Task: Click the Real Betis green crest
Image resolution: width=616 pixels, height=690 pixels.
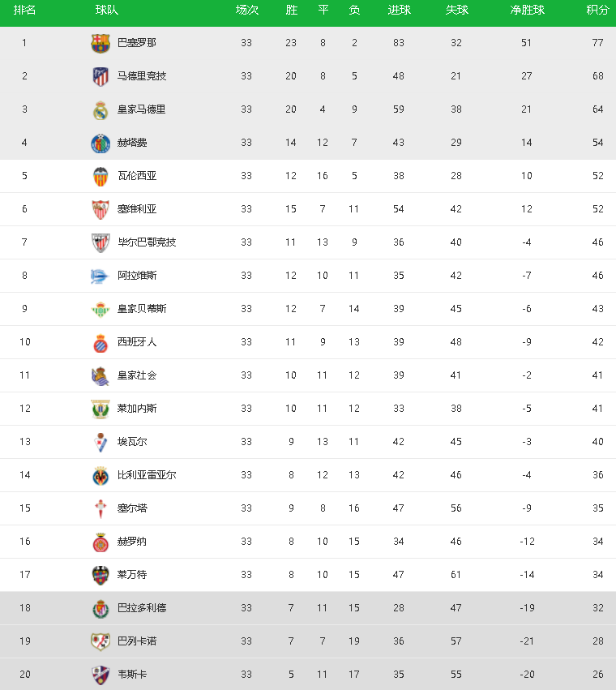Action: click(x=101, y=309)
